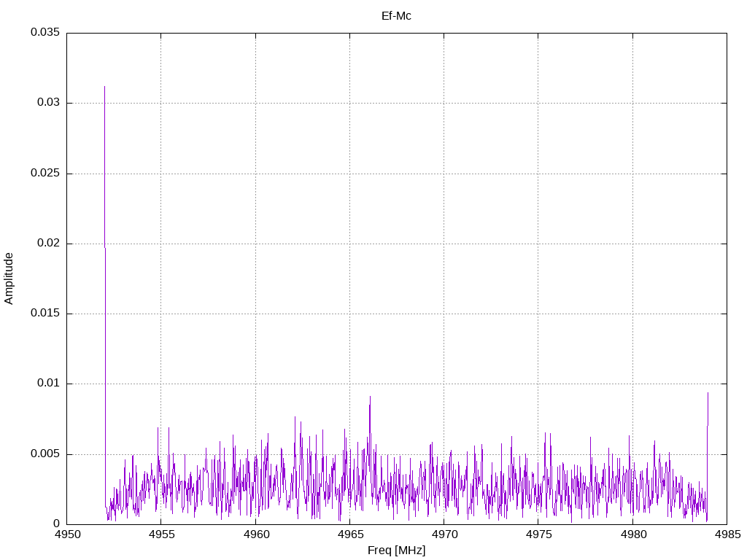Viewport: 747px width, 560px height.
Task: Click the Amplitude y-axis label
Action: click(x=9, y=279)
